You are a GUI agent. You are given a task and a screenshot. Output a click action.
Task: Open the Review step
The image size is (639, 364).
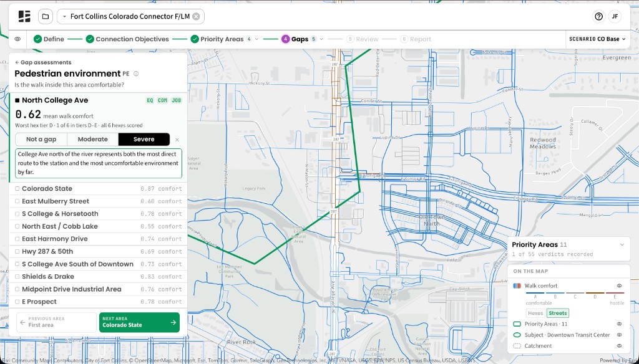pyautogui.click(x=363, y=39)
